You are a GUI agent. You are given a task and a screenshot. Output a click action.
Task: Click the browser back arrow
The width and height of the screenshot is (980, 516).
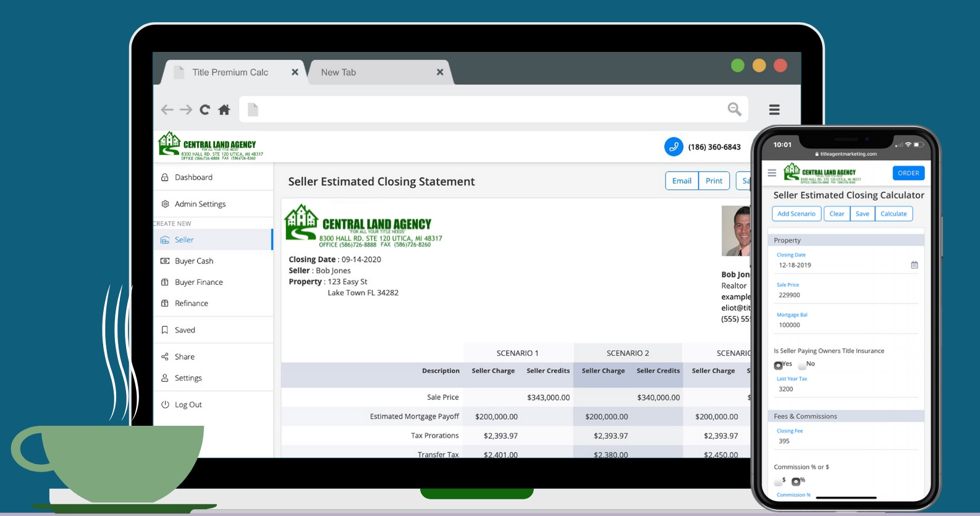pos(167,109)
